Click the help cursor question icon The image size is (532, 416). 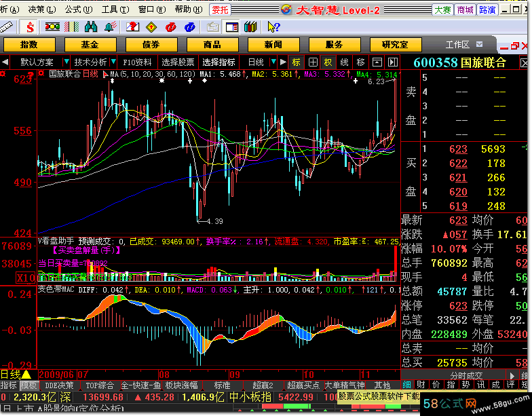pyautogui.click(x=273, y=27)
